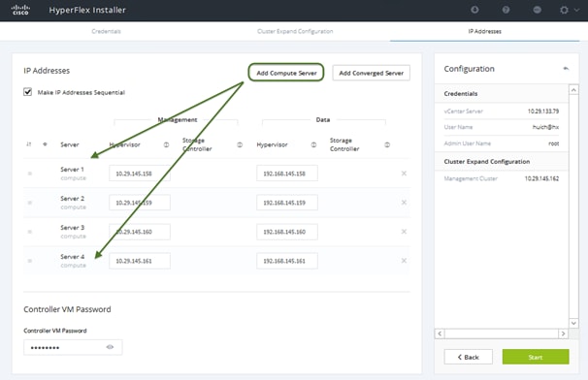588x380 pixels.
Task: Click the Cisco logo in header
Action: pos(20,10)
